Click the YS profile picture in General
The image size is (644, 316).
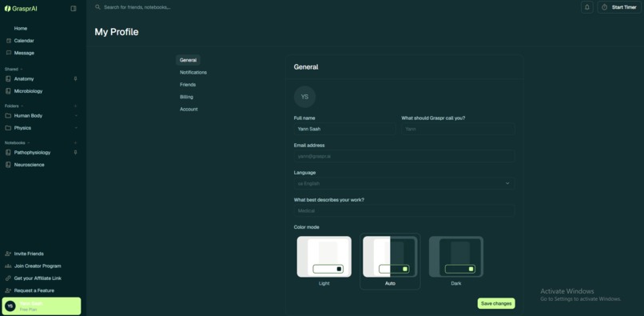click(304, 97)
